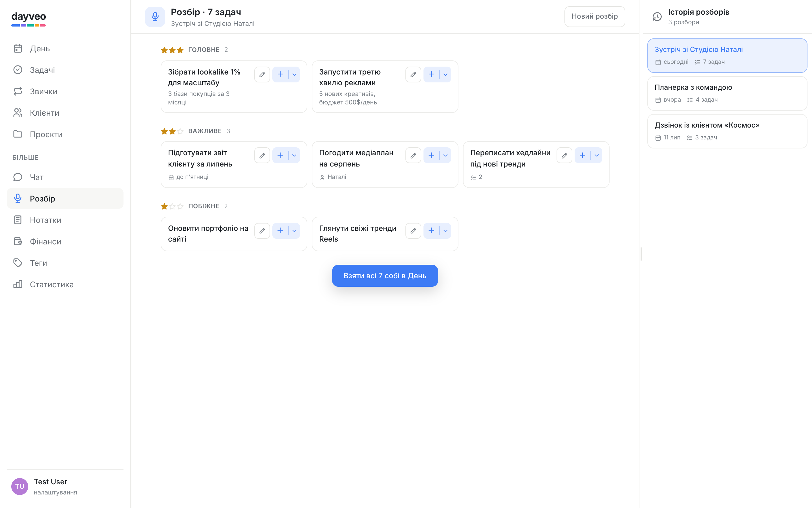Navigate to Клієнти in sidebar
The image size is (812, 508).
coord(65,113)
